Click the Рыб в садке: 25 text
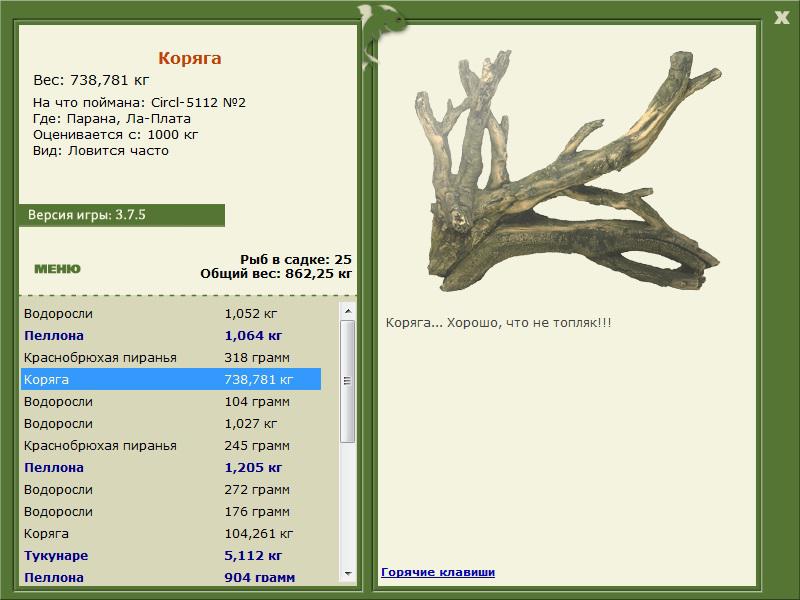The width and height of the screenshot is (800, 600). [x=296, y=259]
